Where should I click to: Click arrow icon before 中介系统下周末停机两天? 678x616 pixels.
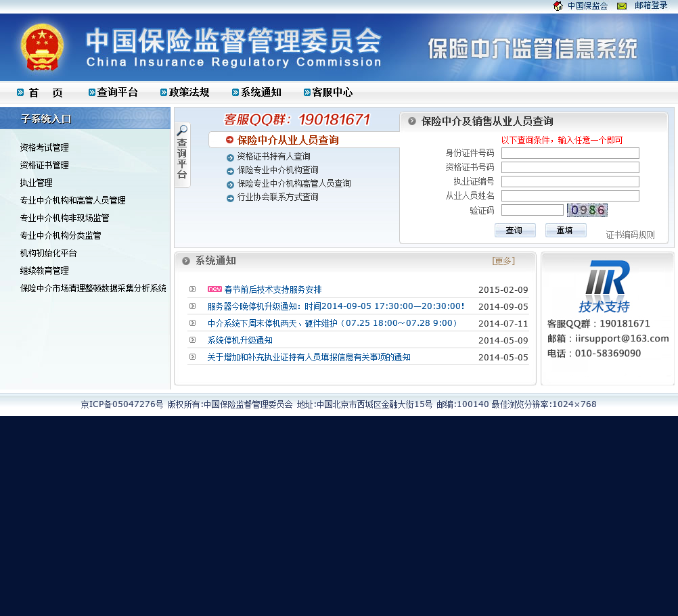tap(193, 323)
